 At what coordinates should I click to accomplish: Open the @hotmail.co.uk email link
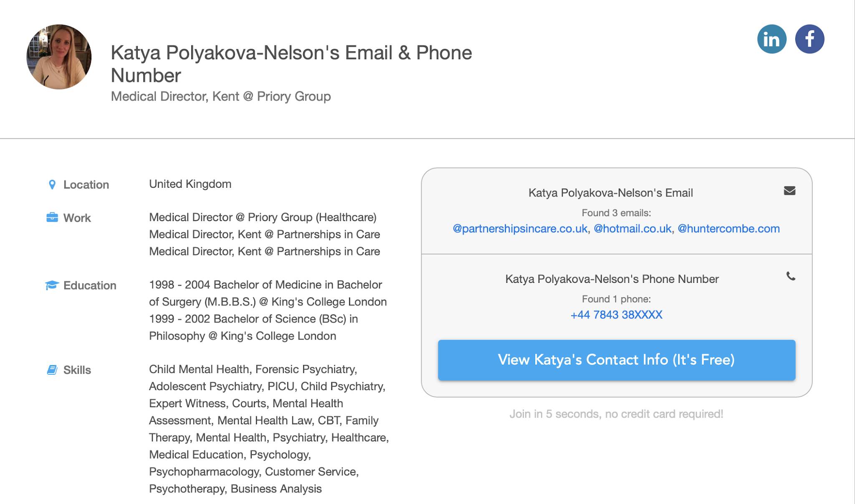click(632, 229)
